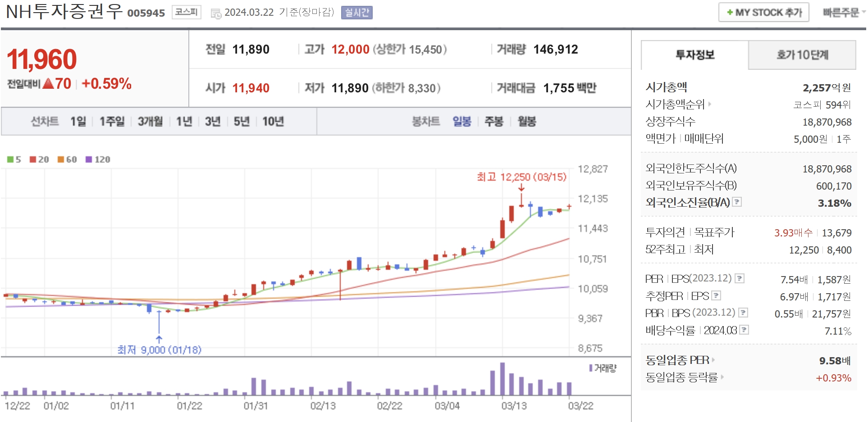Expand the 시가총액순위 arrow link
This screenshot has height=422, width=868.
click(x=710, y=104)
